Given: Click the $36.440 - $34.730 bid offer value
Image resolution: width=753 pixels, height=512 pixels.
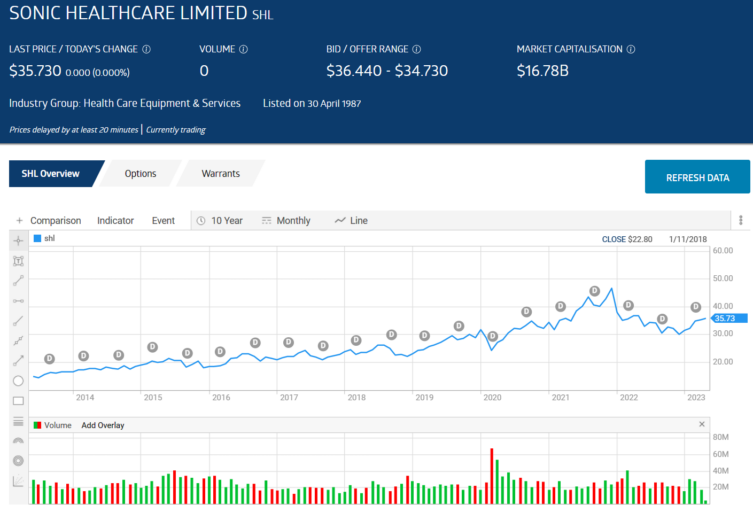Looking at the screenshot, I should coord(387,71).
